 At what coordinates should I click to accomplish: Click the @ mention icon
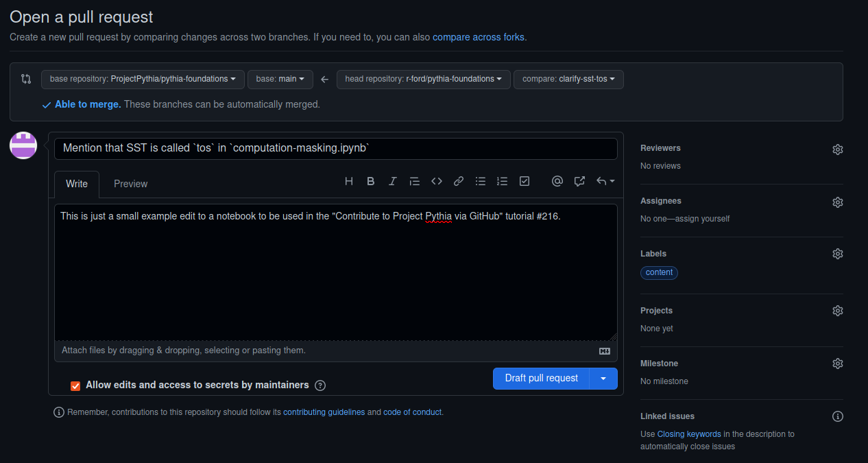pos(557,181)
